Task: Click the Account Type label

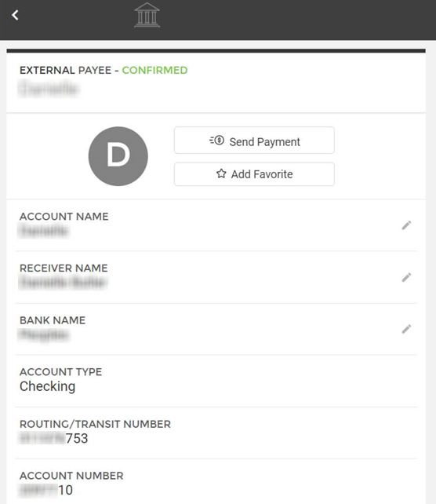Action: click(x=60, y=372)
